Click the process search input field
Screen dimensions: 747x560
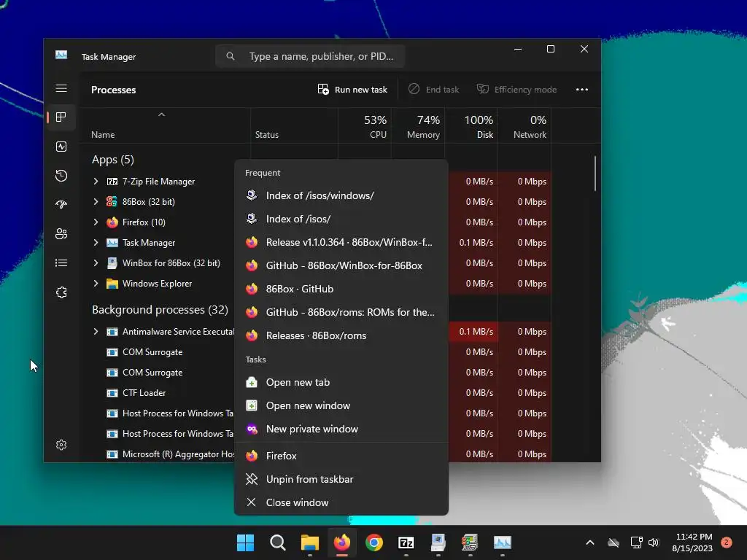point(310,56)
